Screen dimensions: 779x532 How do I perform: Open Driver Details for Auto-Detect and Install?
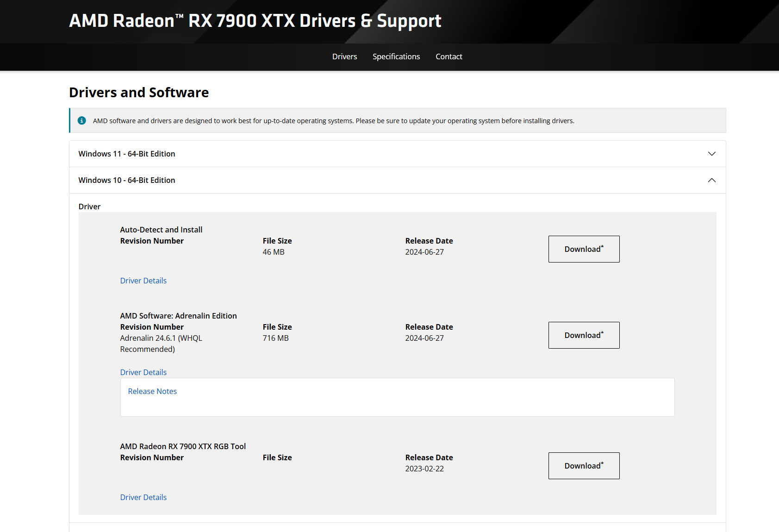pos(143,281)
